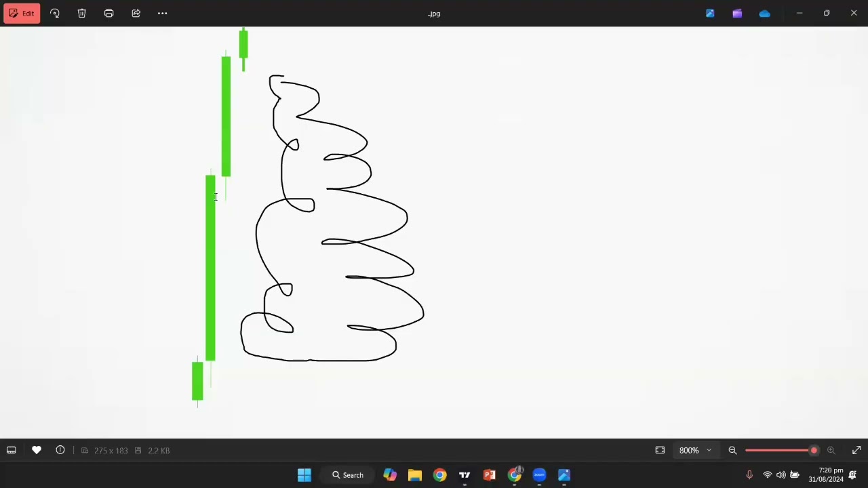Enter full screen with expand arrows icon
The width and height of the screenshot is (868, 488).
click(x=856, y=450)
